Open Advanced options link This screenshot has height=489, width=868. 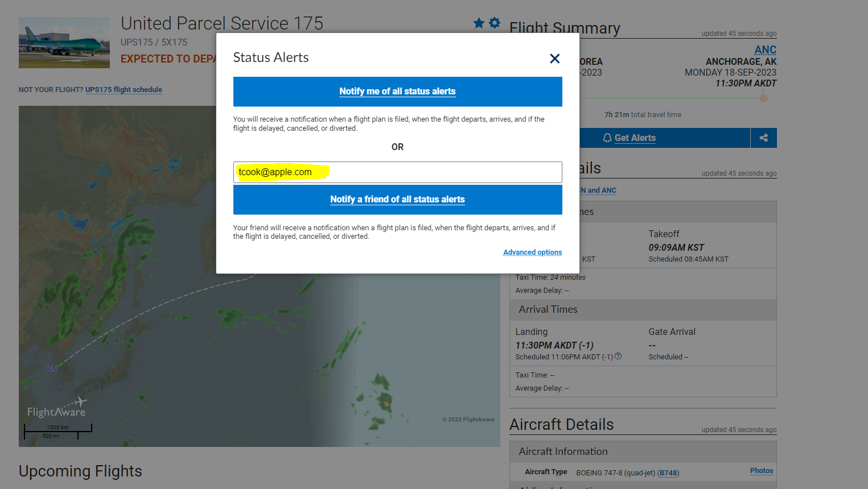pyautogui.click(x=532, y=252)
